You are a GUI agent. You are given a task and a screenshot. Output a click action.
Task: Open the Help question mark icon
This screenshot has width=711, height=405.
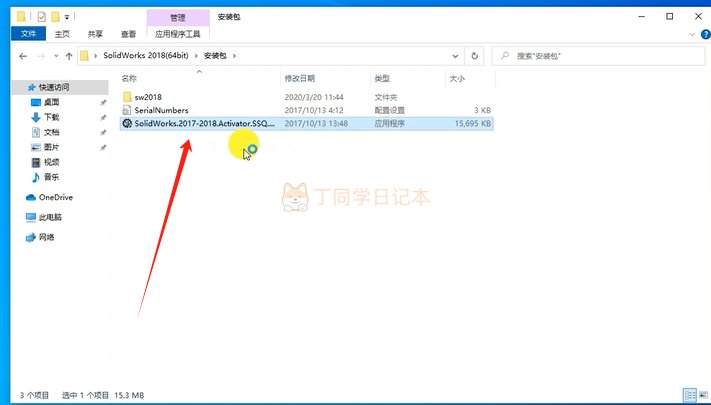click(706, 34)
